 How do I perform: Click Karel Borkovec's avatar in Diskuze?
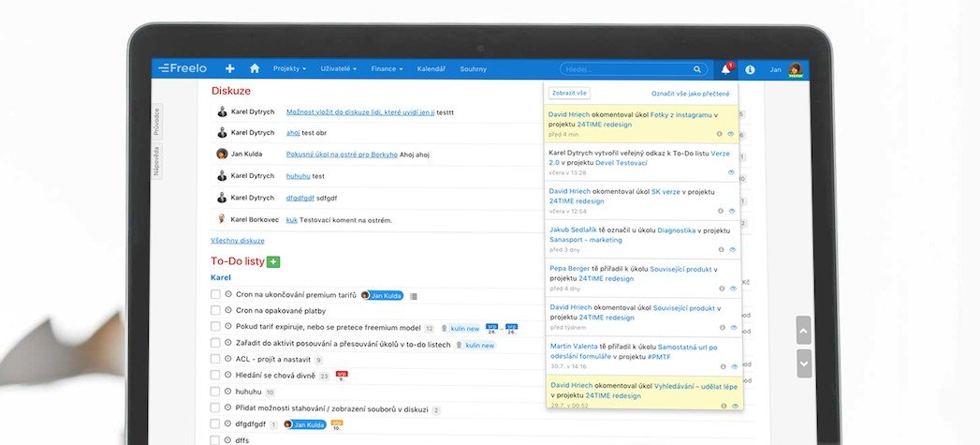[x=222, y=219]
